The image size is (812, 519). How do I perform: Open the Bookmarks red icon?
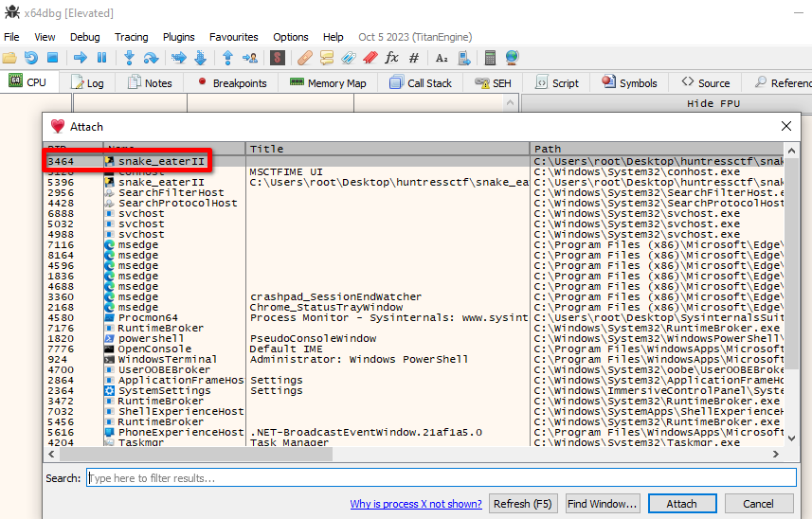coord(370,58)
